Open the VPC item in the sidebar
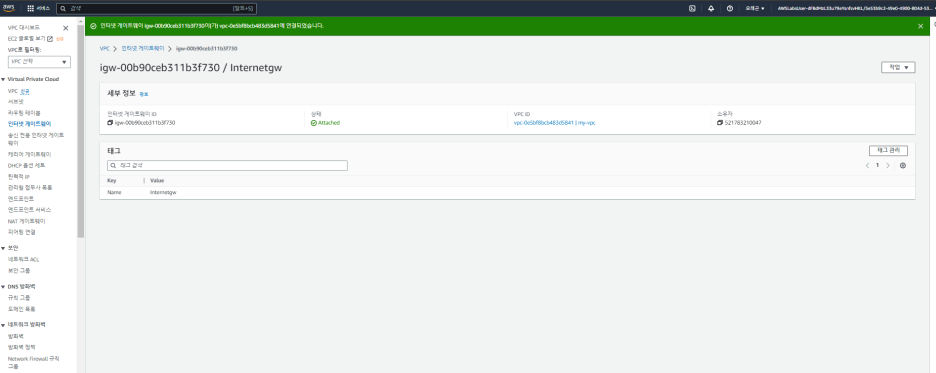 [x=13, y=91]
